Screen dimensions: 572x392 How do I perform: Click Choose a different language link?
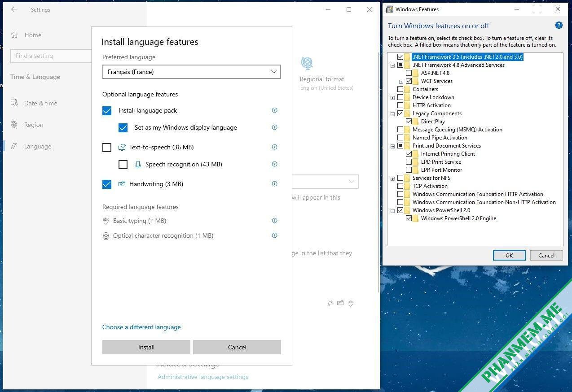pos(141,327)
